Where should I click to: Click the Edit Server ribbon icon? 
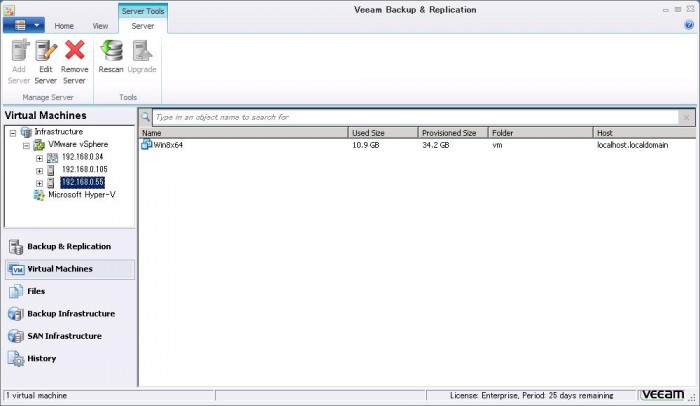(x=45, y=52)
